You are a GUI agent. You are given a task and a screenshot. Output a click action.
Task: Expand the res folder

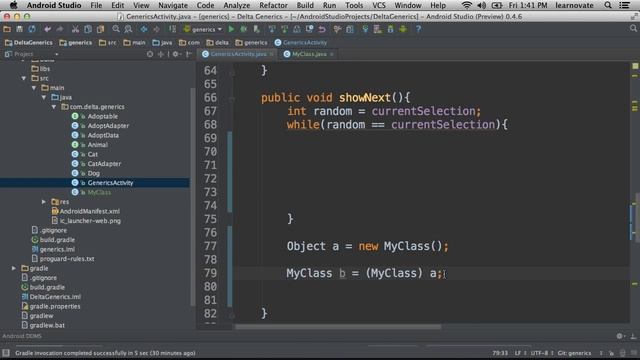[x=44, y=202]
